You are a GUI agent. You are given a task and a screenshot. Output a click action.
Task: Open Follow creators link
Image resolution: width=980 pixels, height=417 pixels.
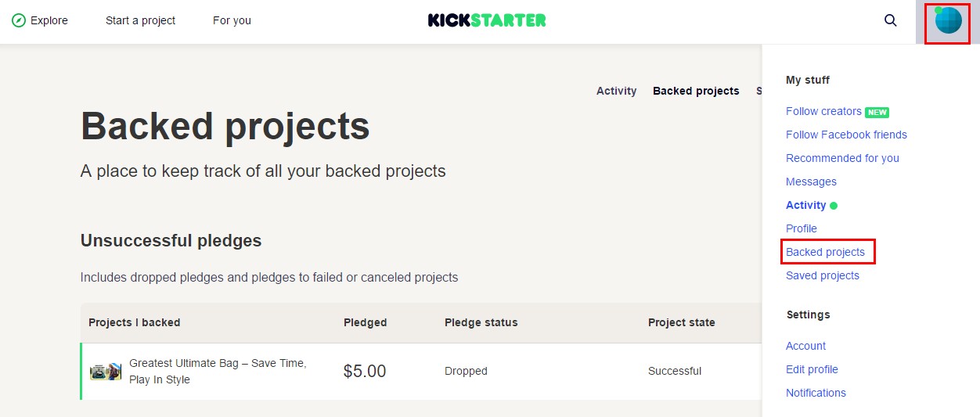(x=823, y=111)
